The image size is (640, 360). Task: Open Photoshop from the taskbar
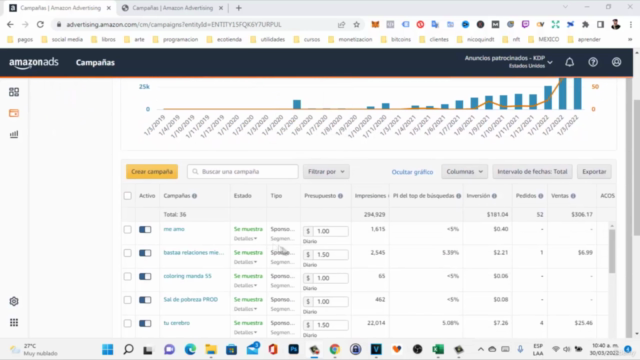(293, 349)
